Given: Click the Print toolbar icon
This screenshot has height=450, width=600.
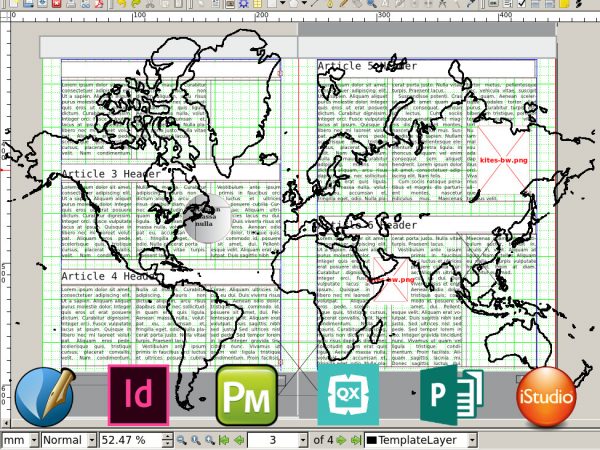Looking at the screenshot, I should point(71,3).
